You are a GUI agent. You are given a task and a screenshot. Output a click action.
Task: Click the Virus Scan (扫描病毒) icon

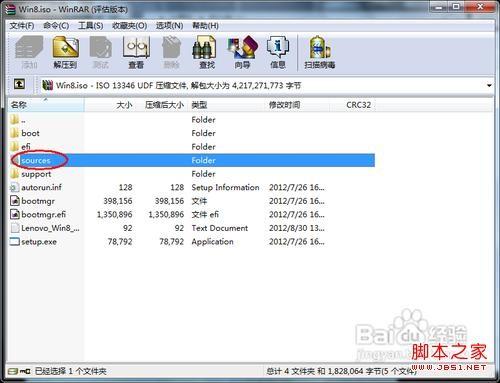[x=319, y=52]
